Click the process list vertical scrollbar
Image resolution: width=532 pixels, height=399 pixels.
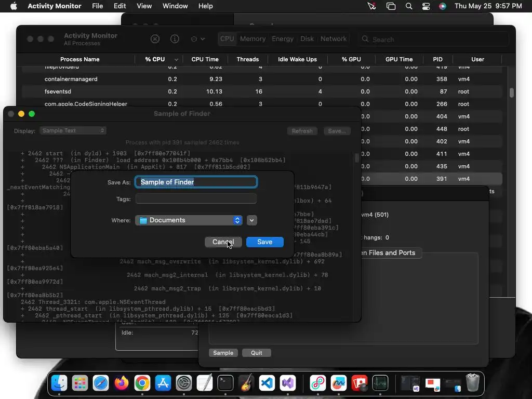[511, 92]
